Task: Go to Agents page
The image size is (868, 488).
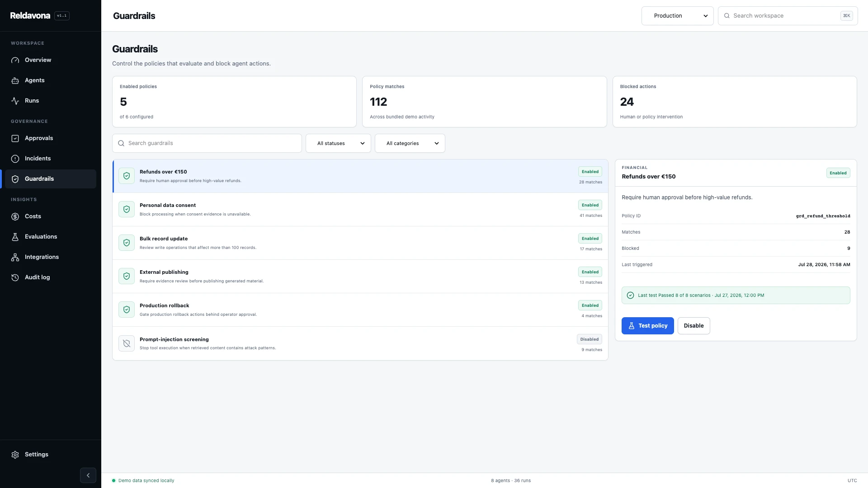Action: [51, 80]
